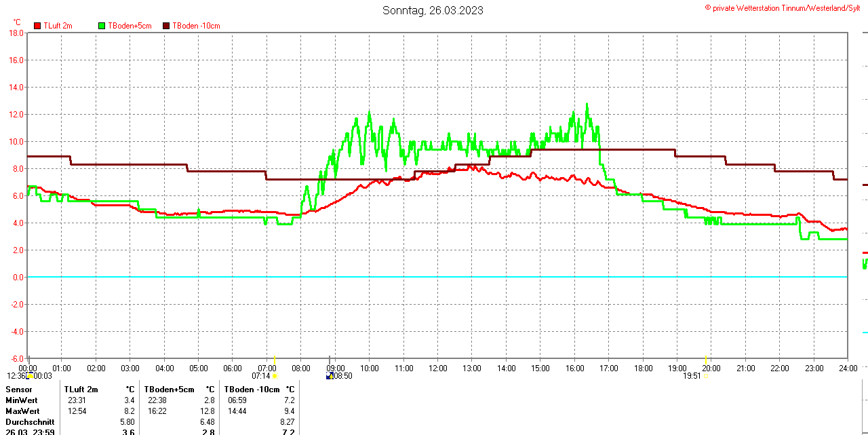The width and height of the screenshot is (868, 435).
Task: Click the yellow sun icon at 07:14
Action: tap(275, 375)
